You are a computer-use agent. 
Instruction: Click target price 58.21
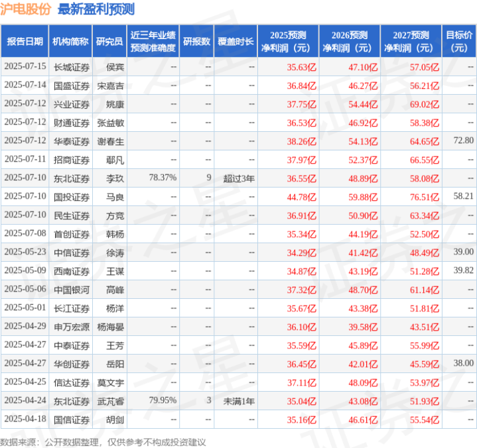tap(463, 196)
